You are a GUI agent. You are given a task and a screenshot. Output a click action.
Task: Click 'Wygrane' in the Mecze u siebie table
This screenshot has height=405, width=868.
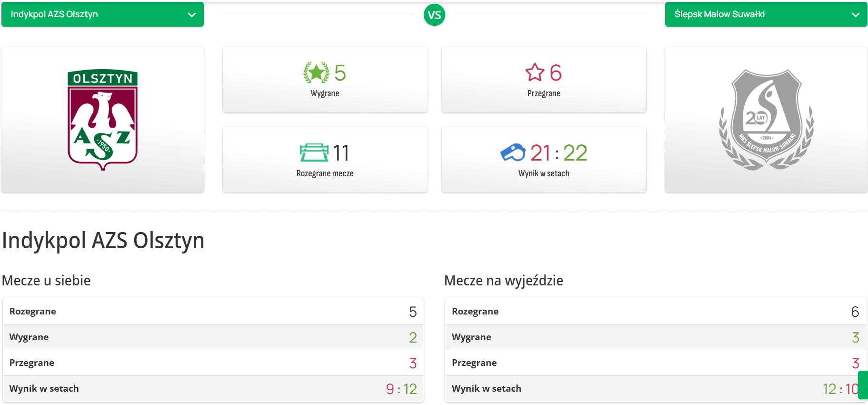click(29, 337)
